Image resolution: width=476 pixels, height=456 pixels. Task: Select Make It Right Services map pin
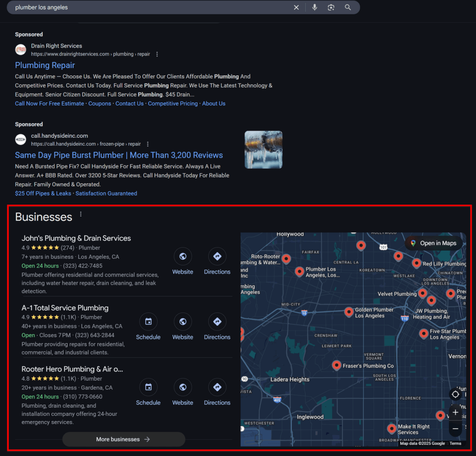click(x=391, y=429)
